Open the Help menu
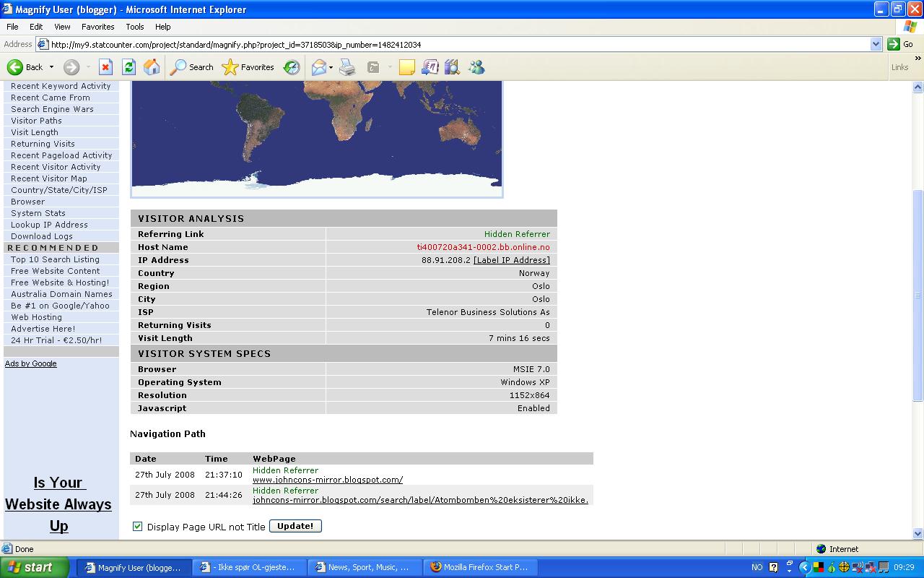The width and height of the screenshot is (924, 578). tap(163, 27)
